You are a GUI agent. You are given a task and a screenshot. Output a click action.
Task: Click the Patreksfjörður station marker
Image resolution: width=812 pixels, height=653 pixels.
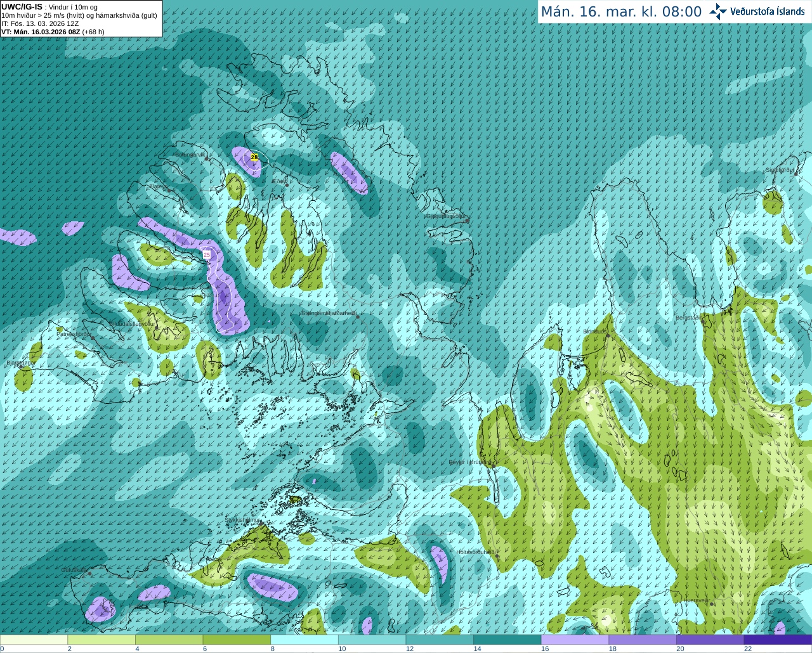coord(94,338)
